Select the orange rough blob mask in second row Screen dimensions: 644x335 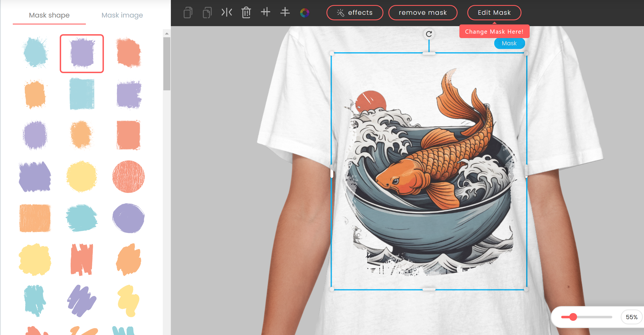pyautogui.click(x=35, y=94)
